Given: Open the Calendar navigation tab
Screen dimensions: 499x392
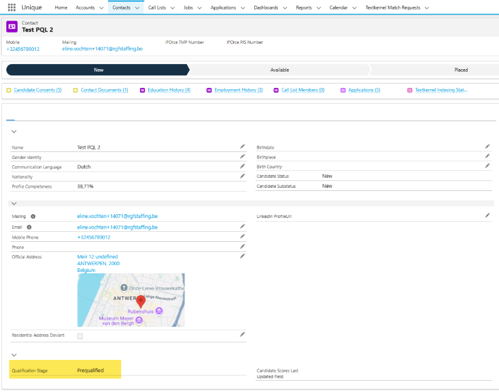Looking at the screenshot, I should pyautogui.click(x=338, y=7).
